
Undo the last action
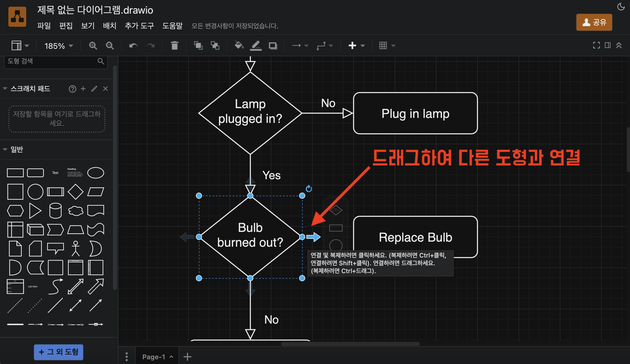click(x=134, y=45)
